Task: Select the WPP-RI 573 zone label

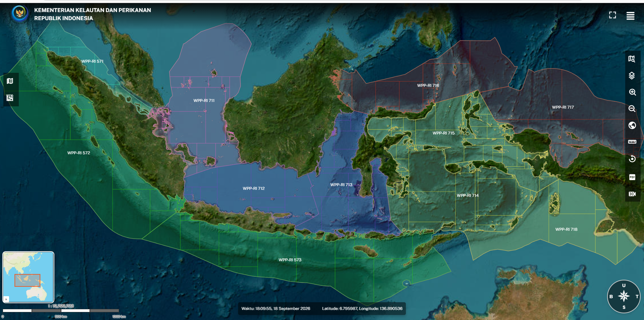Action: pos(290,260)
